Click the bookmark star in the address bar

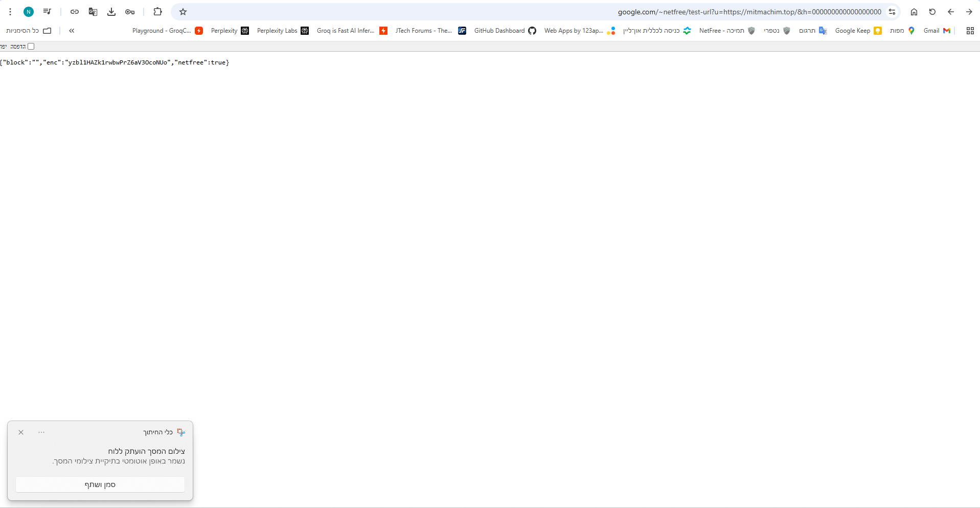183,12
